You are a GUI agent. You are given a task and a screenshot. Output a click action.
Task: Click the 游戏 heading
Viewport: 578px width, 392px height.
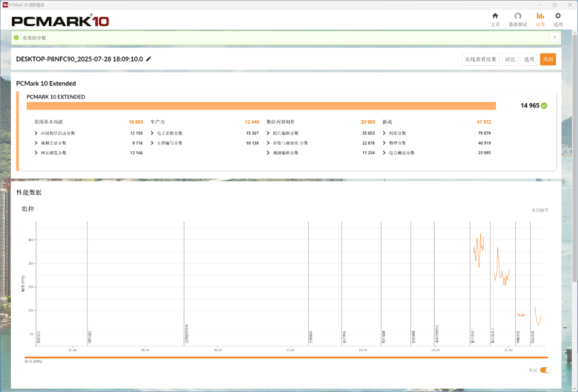[387, 122]
